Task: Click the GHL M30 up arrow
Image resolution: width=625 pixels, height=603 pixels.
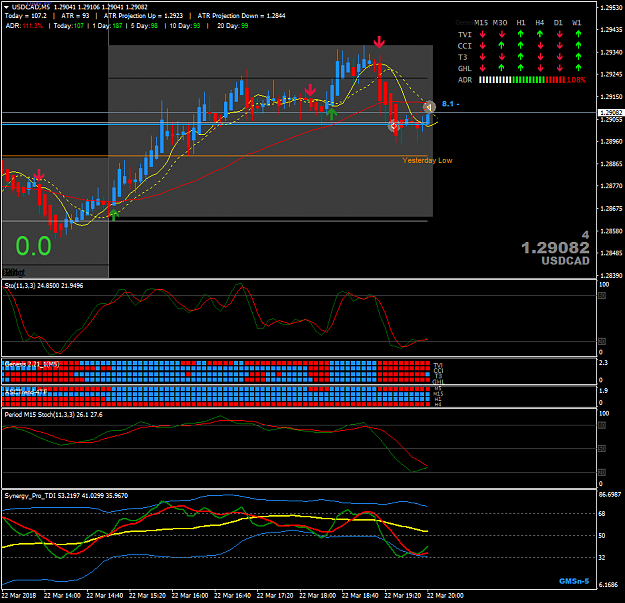Action: [501, 68]
